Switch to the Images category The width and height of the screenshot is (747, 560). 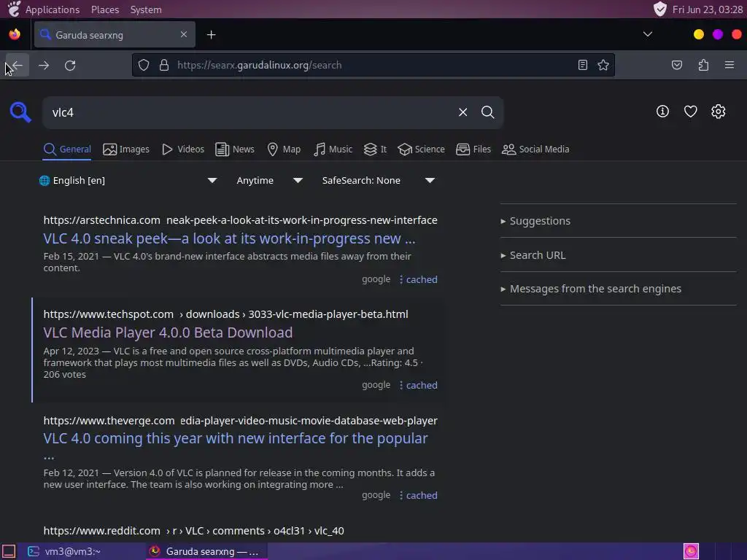[126, 149]
